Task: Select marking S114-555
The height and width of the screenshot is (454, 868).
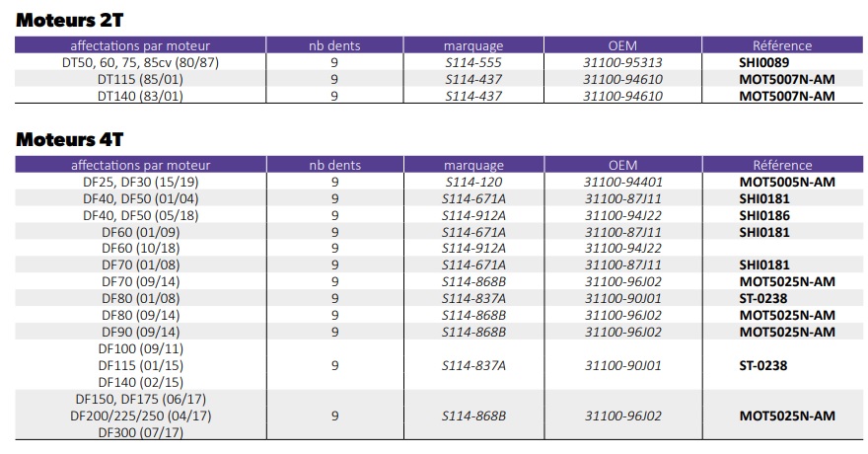Action: click(473, 62)
